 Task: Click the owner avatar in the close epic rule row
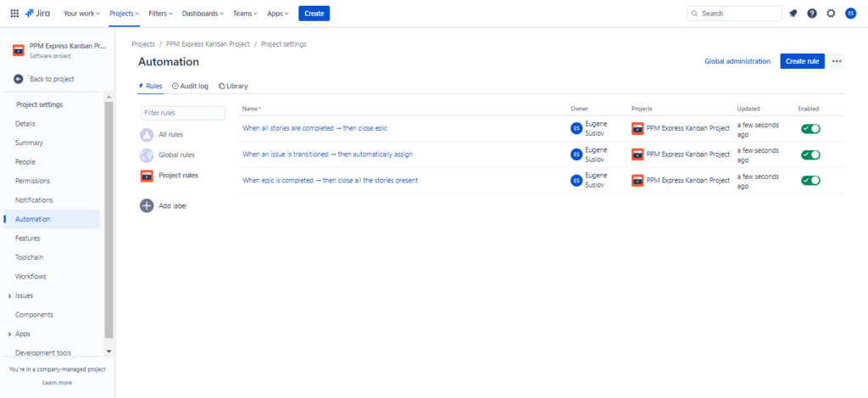pos(576,128)
